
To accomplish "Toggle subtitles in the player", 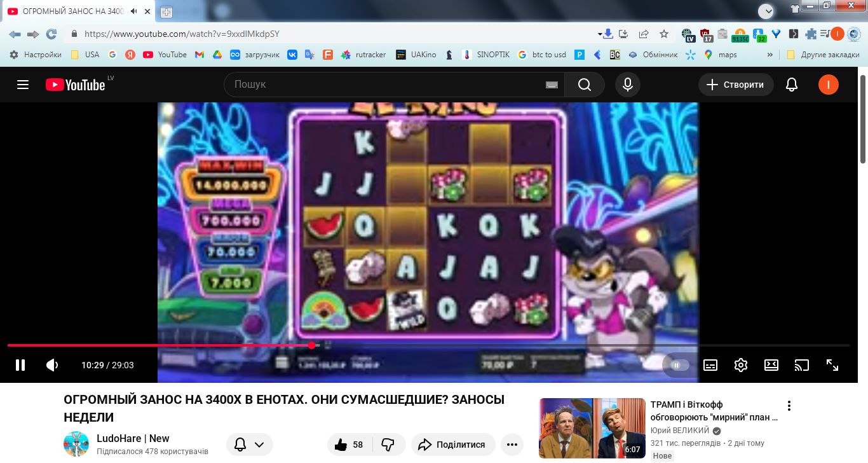I will 710,365.
